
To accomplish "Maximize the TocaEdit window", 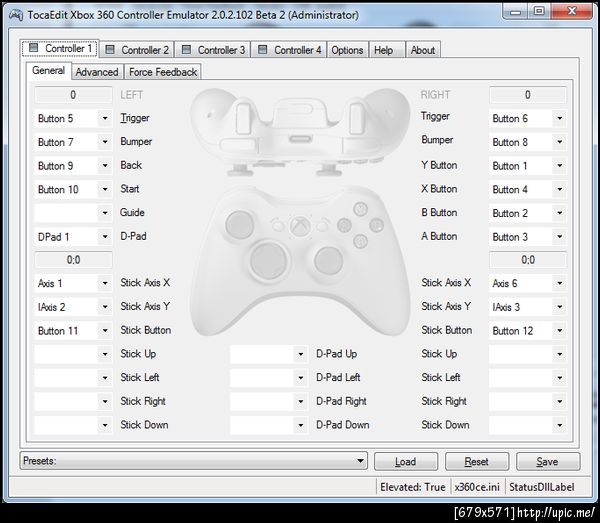I will tap(540, 11).
